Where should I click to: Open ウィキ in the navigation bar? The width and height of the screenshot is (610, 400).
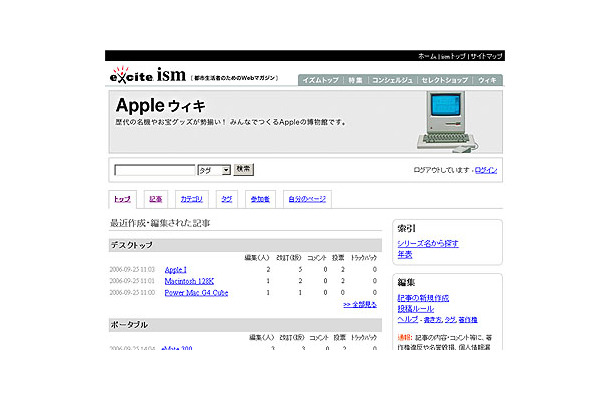pyautogui.click(x=487, y=80)
